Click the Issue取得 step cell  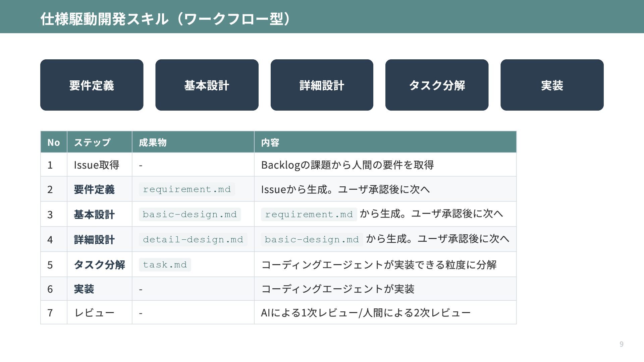[x=97, y=165]
